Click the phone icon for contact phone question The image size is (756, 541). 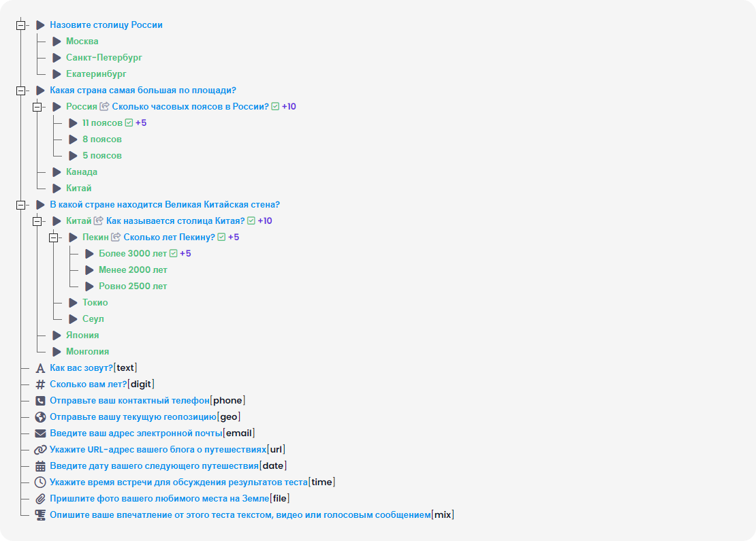tap(40, 401)
